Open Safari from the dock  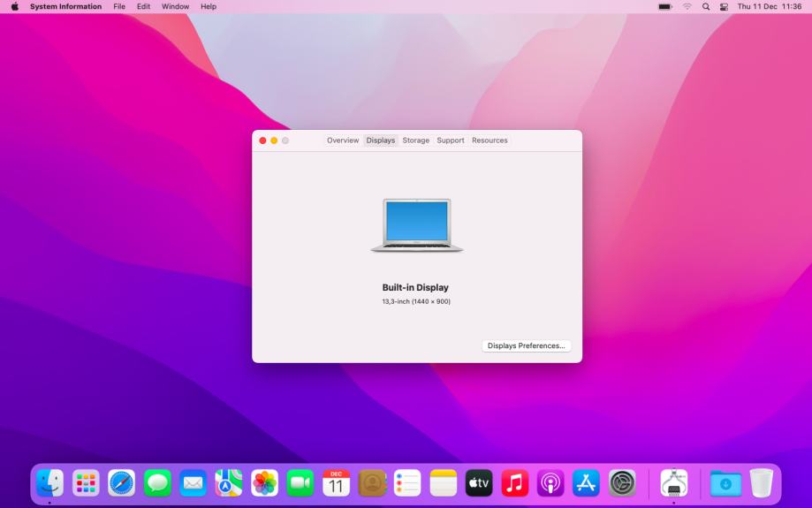pyautogui.click(x=122, y=482)
